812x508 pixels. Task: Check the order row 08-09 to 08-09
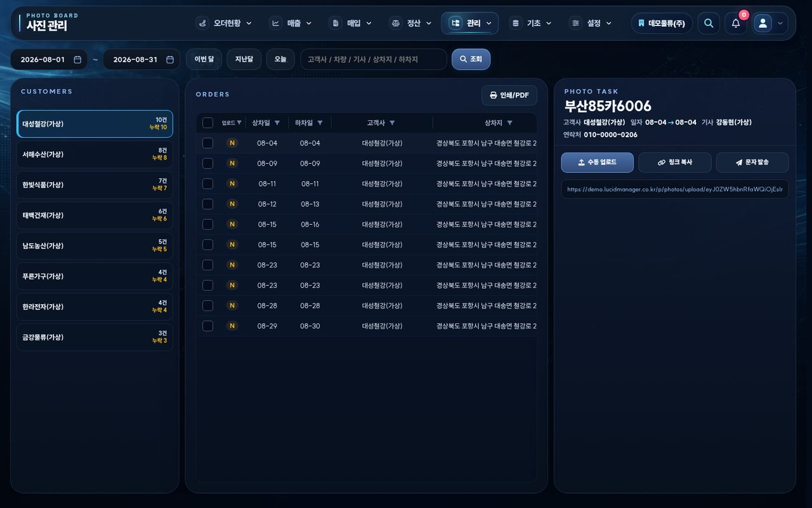click(207, 164)
